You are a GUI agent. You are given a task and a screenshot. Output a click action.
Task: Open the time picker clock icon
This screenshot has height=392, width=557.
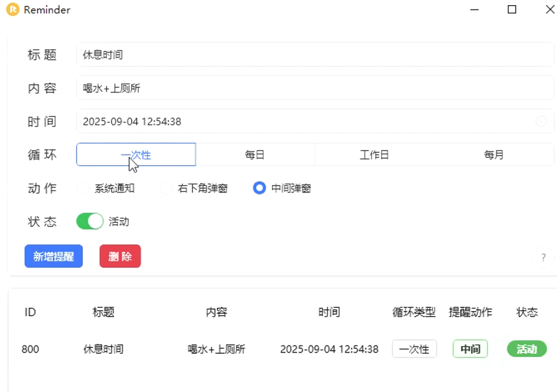coord(541,121)
